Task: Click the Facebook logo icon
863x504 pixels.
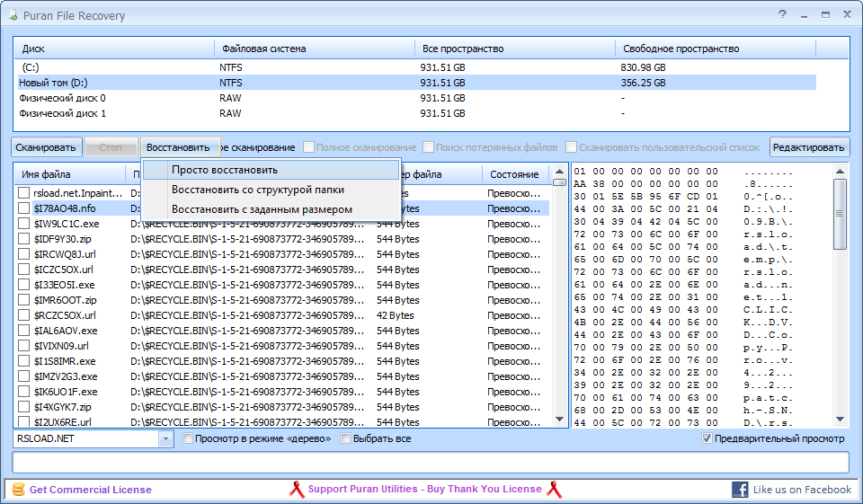Action: tap(740, 489)
